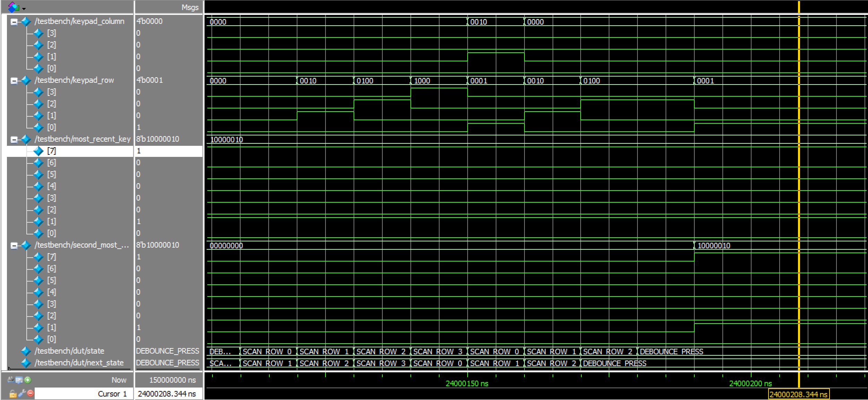Viewport: 868px width, 400px height.
Task: Select the /testbench/dut/next_state signal name
Action: coord(79,363)
